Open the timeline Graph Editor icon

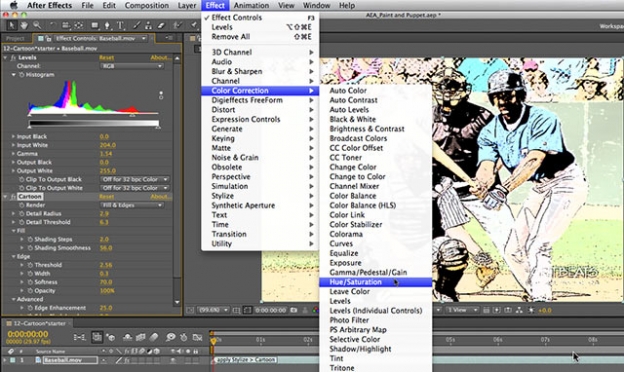[x=197, y=337]
